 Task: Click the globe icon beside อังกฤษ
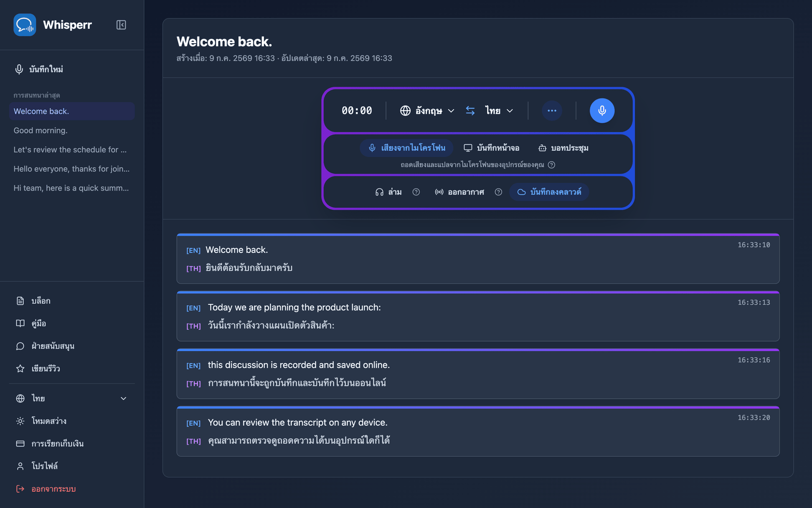[x=405, y=111]
